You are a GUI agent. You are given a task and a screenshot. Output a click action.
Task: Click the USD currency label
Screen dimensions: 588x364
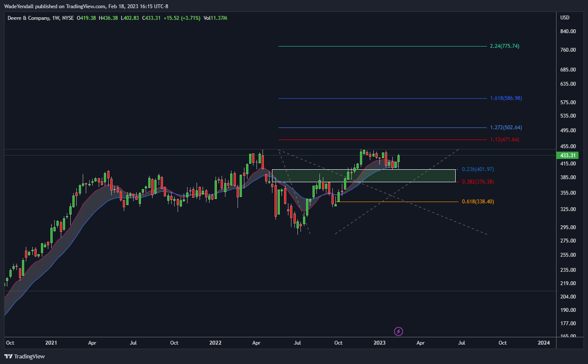pyautogui.click(x=565, y=18)
